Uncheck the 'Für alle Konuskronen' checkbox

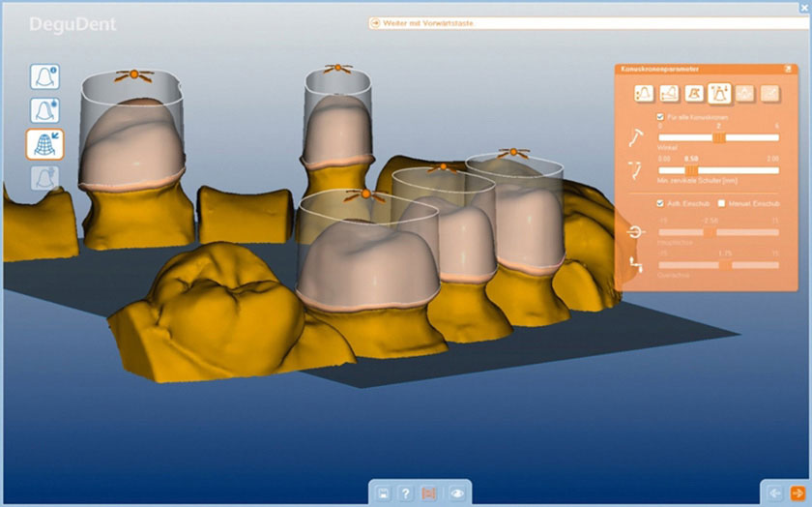660,117
